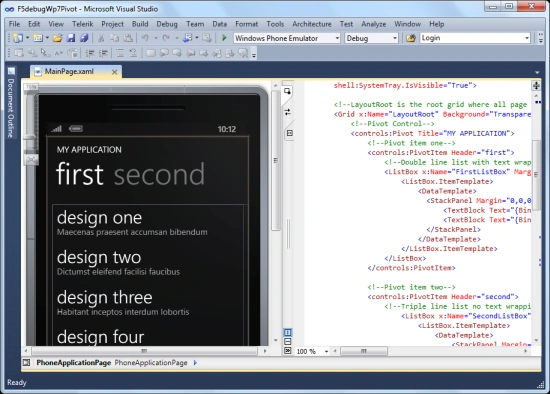Open the Architecture menu
Image resolution: width=550 pixels, height=394 pixels.
[x=312, y=24]
